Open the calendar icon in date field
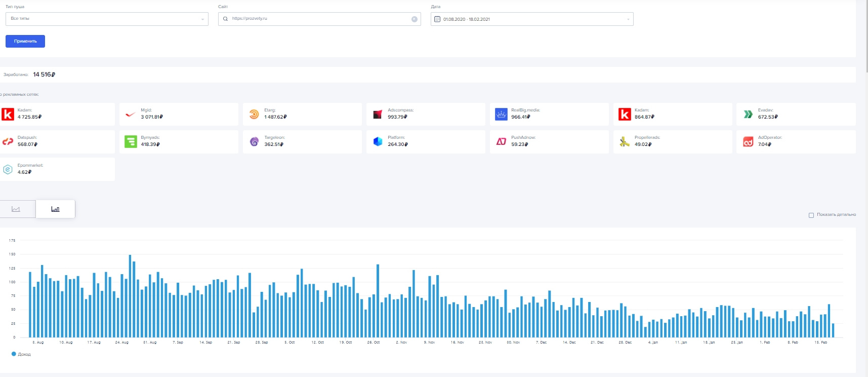Viewport: 868px width, 377px height. (437, 19)
